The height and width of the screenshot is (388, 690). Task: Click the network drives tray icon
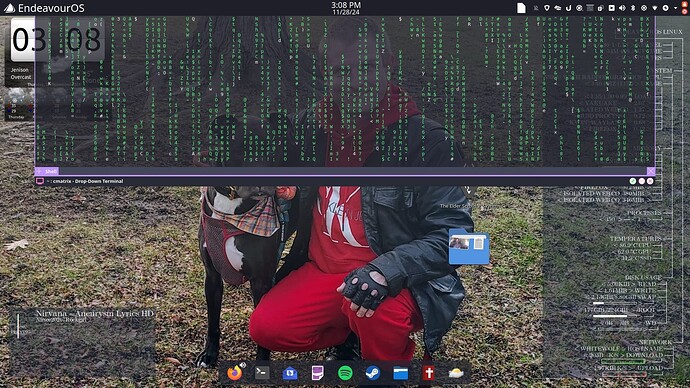[x=558, y=8]
